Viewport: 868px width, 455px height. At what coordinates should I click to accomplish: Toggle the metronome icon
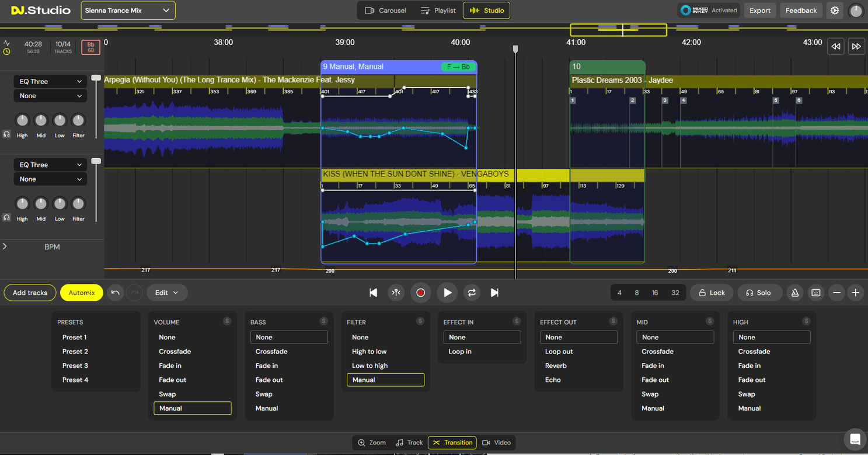click(x=794, y=293)
